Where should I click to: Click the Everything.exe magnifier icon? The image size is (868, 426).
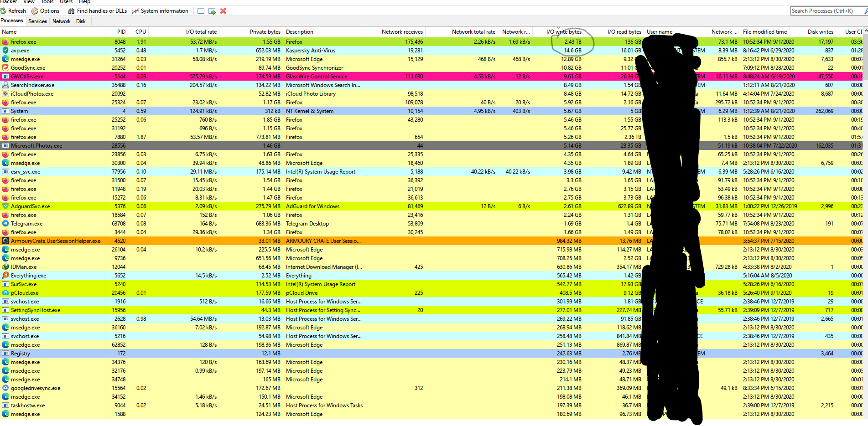tap(5, 276)
